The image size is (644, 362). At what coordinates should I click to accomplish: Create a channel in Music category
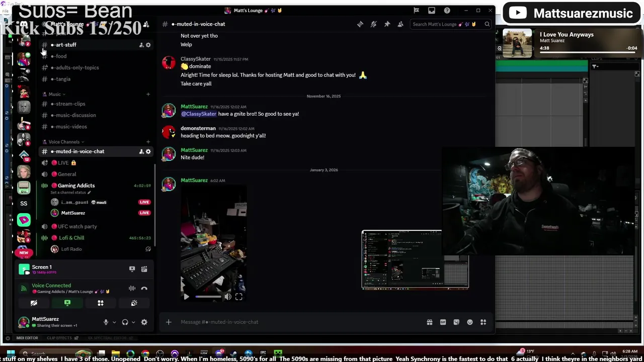(148, 94)
